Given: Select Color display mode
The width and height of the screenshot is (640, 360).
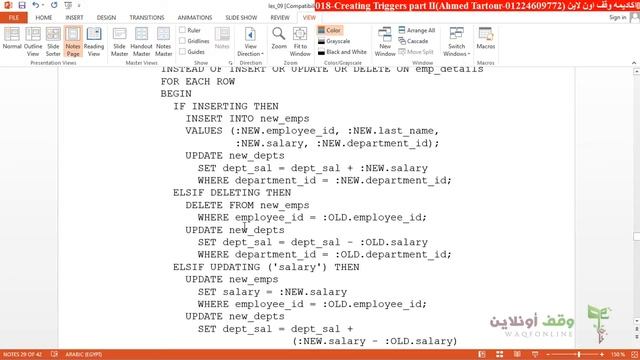Looking at the screenshot, I should pyautogui.click(x=329, y=30).
